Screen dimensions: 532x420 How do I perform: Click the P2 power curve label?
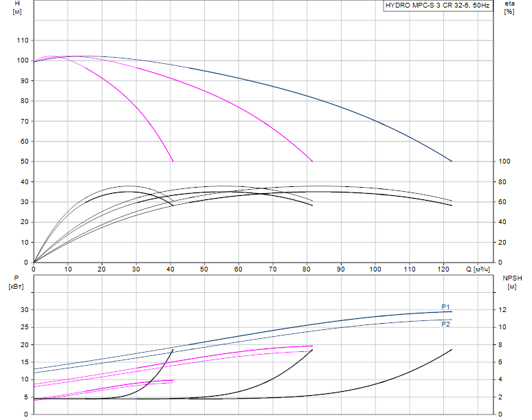[445, 324]
